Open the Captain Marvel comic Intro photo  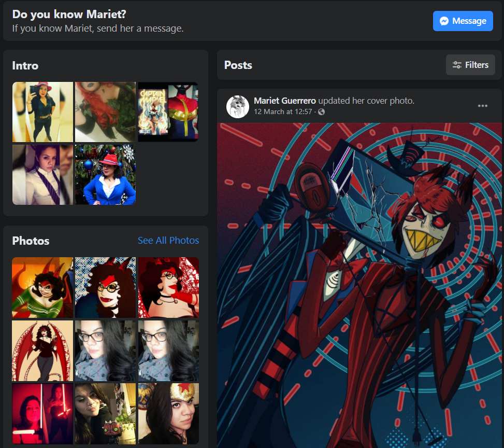click(x=168, y=112)
